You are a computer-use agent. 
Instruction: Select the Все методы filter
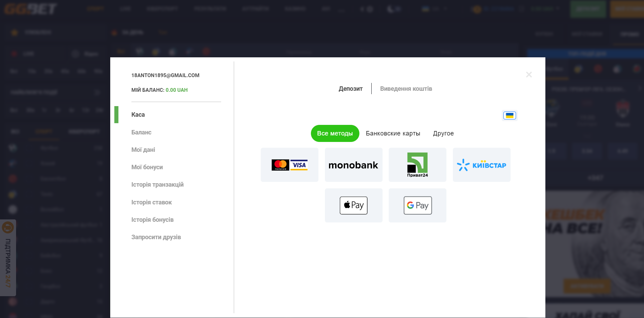335,133
